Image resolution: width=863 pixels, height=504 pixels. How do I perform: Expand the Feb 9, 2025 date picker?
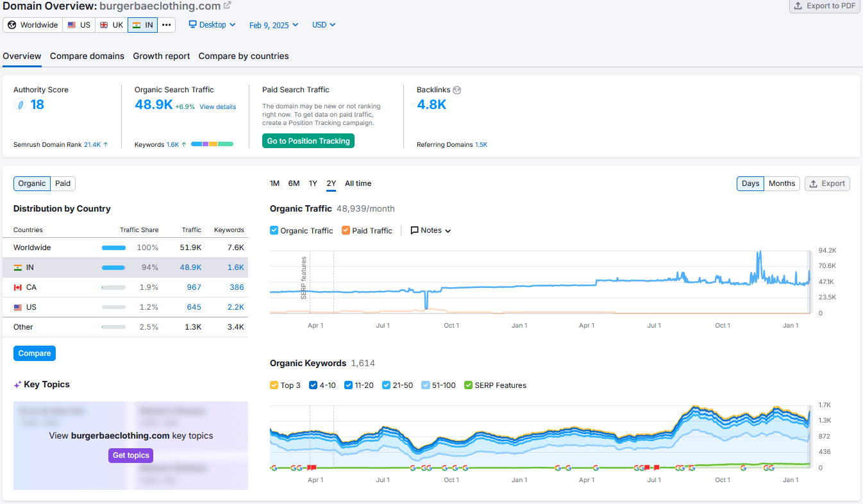pyautogui.click(x=274, y=25)
